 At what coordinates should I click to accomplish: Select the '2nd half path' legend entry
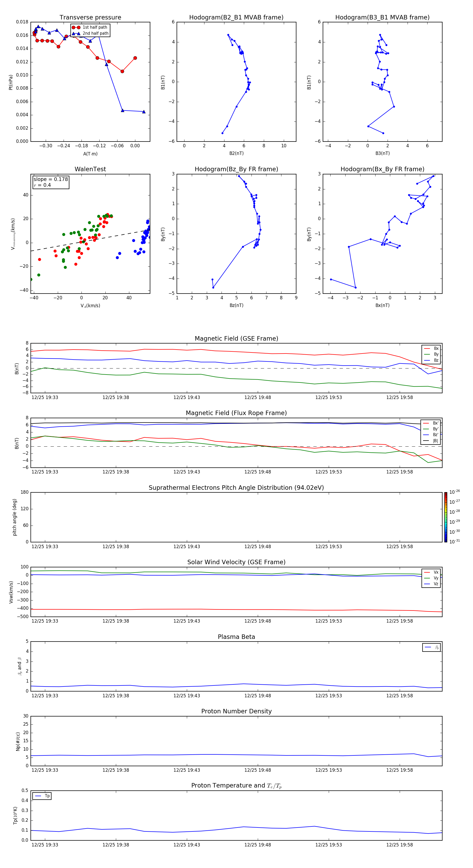[x=90, y=33]
